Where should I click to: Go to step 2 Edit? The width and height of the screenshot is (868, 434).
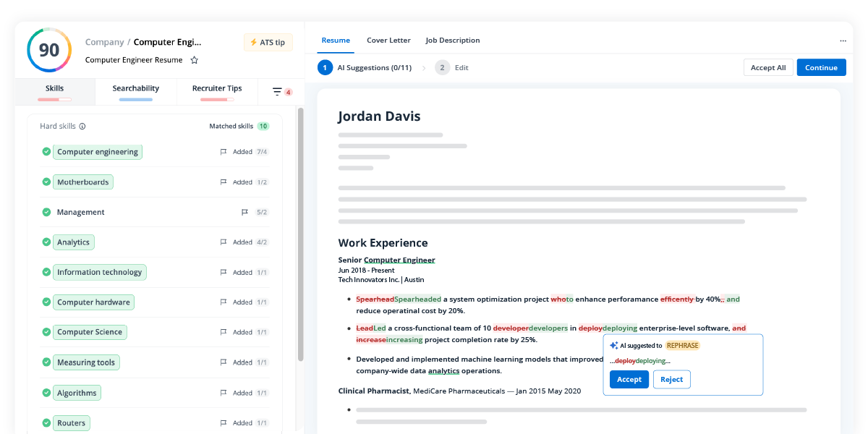point(452,68)
